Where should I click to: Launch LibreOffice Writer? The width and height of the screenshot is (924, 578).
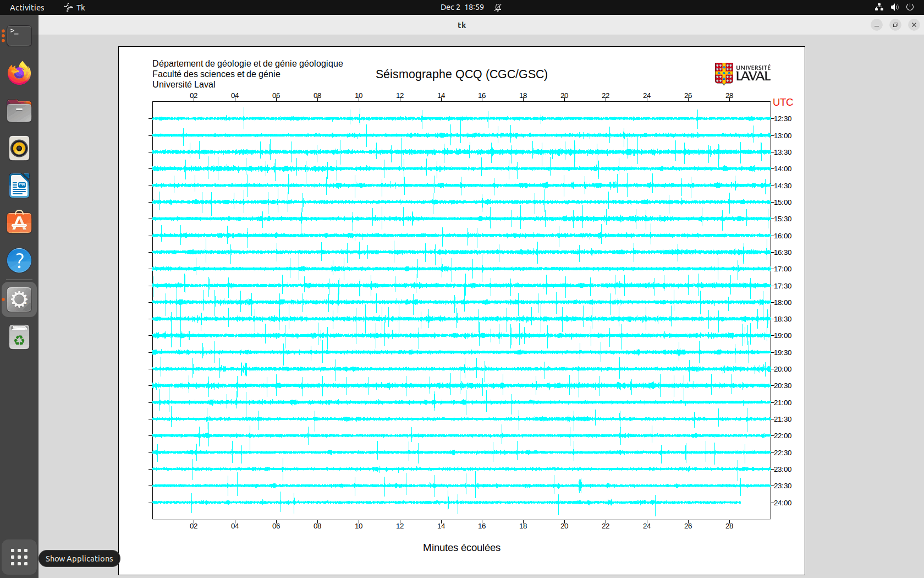(x=19, y=186)
